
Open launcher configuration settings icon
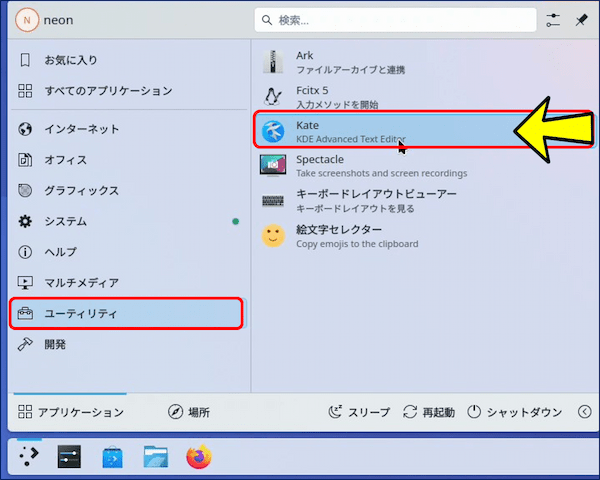554,20
